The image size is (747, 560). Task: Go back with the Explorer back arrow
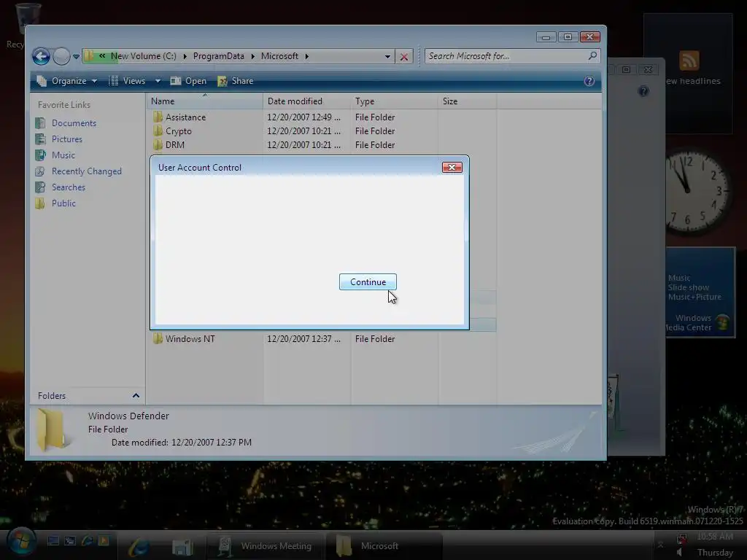tap(42, 57)
